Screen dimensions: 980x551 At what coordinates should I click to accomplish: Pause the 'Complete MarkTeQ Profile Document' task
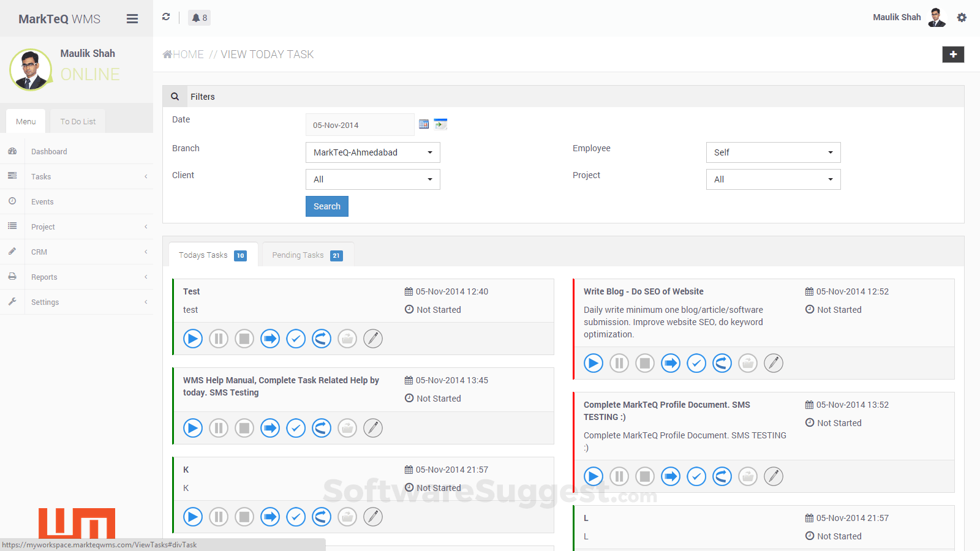coord(619,476)
